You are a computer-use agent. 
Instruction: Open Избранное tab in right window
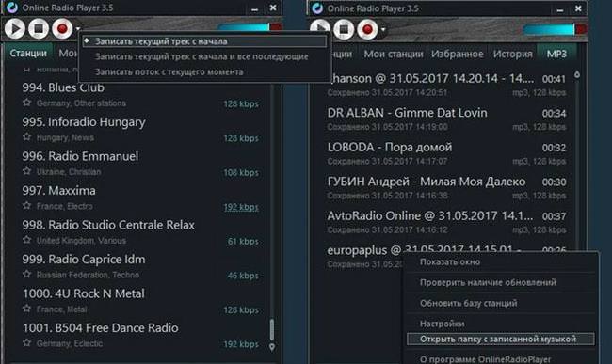[x=457, y=55]
